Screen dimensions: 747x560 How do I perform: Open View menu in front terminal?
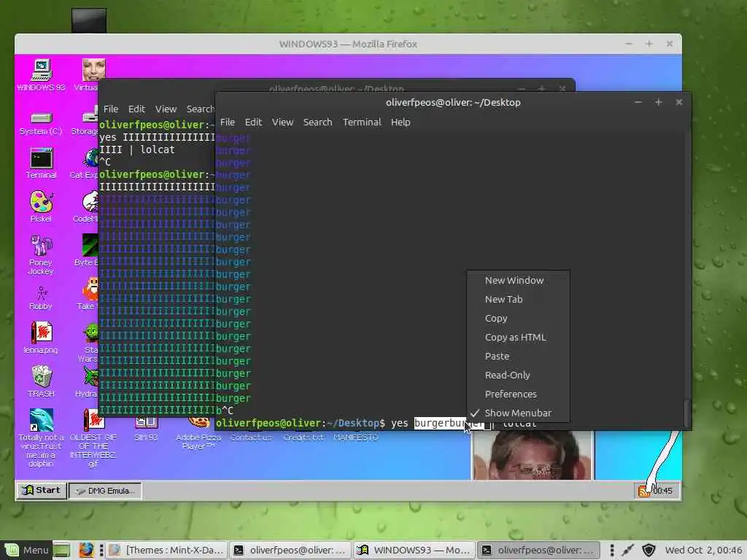point(282,122)
